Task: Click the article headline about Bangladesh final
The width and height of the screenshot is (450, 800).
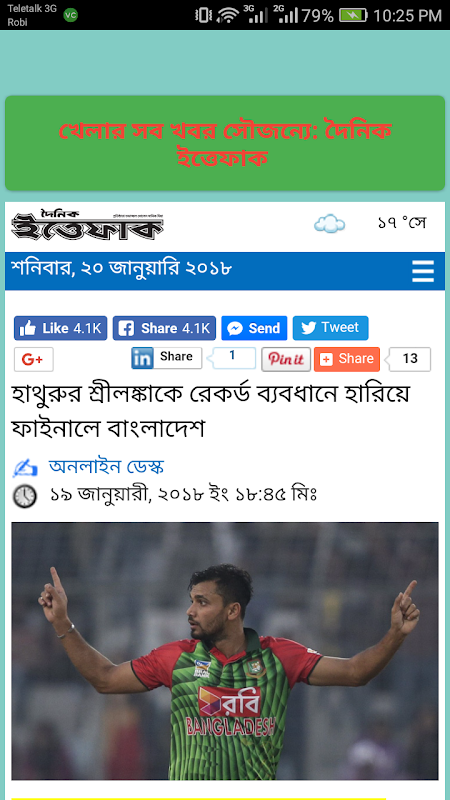Action: pyautogui.click(x=210, y=411)
